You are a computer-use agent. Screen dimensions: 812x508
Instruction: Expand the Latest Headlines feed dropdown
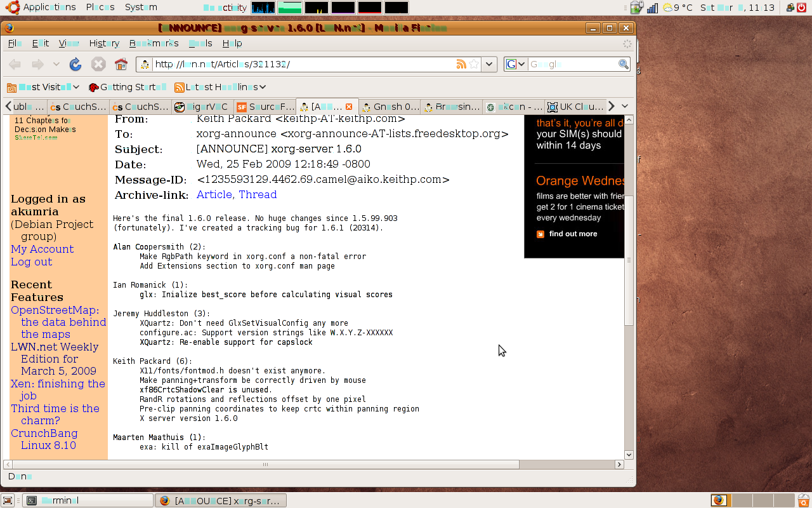(220, 87)
